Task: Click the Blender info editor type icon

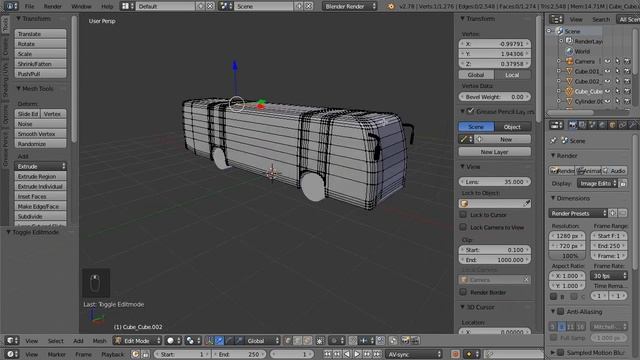Action: point(11,6)
